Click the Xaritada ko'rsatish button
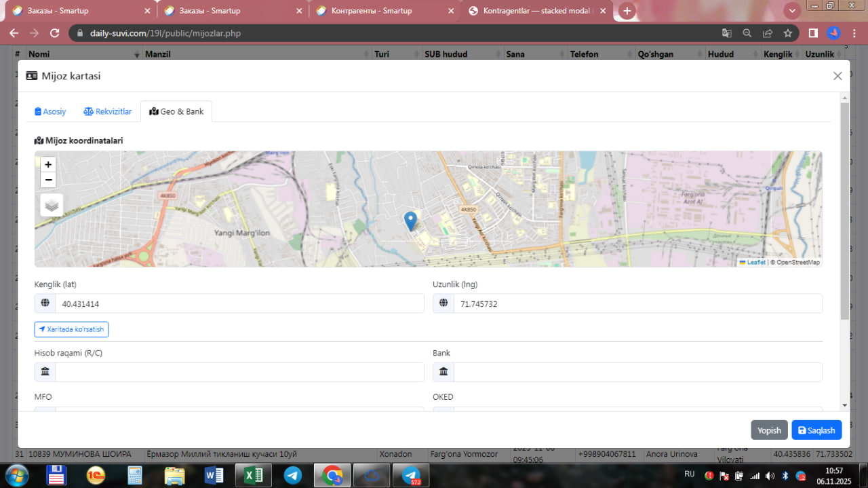Image resolution: width=868 pixels, height=488 pixels. pyautogui.click(x=71, y=329)
